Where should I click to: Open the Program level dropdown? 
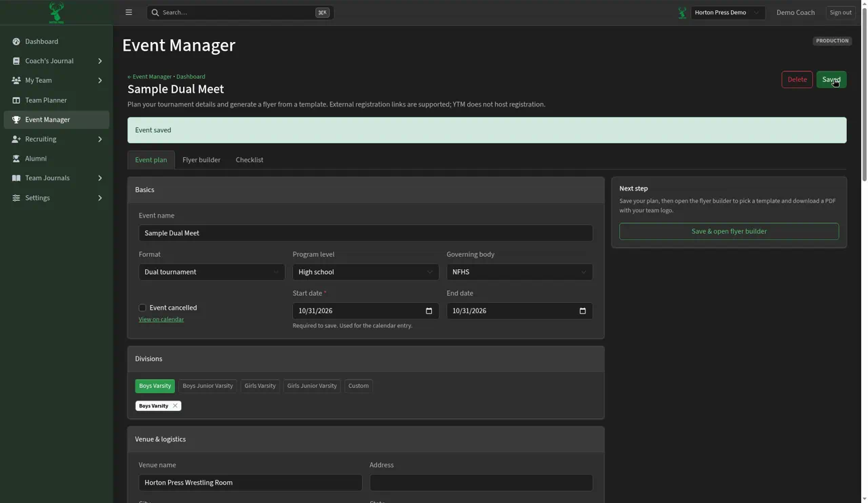coord(366,272)
